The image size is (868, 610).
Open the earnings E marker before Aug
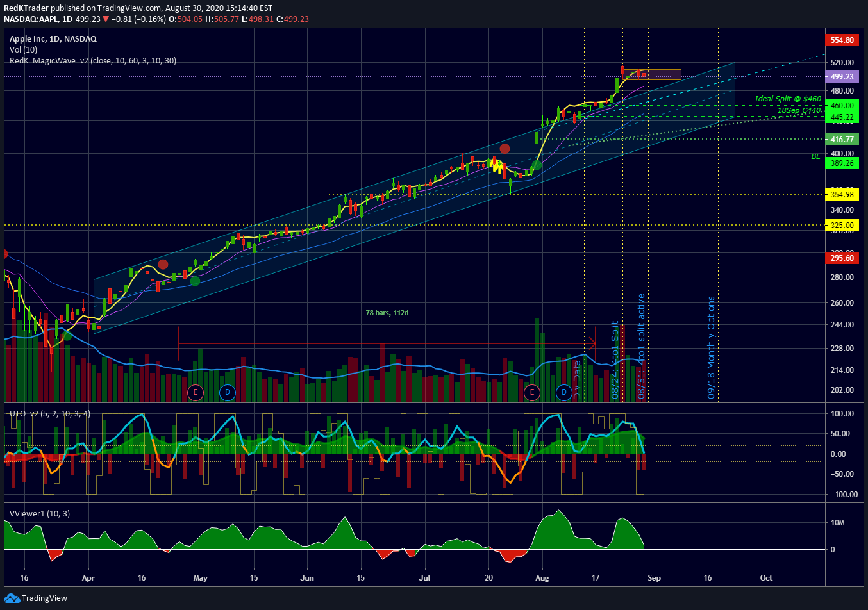point(531,392)
